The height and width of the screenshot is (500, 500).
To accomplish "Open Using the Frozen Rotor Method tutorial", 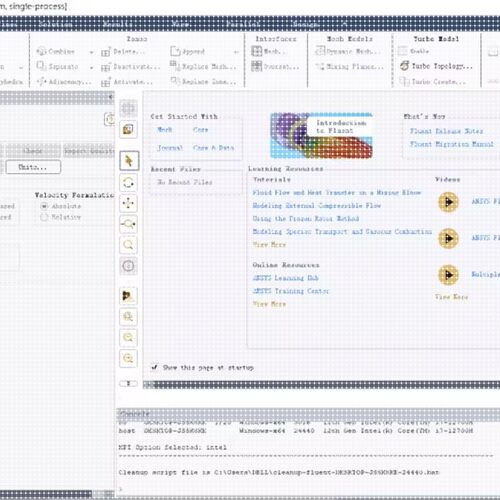I will tap(306, 218).
